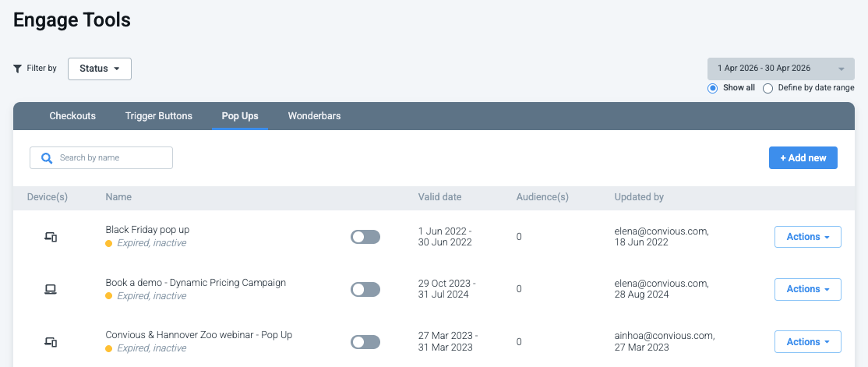This screenshot has width=868, height=367.
Task: Click the Updated by column header
Action: click(639, 197)
